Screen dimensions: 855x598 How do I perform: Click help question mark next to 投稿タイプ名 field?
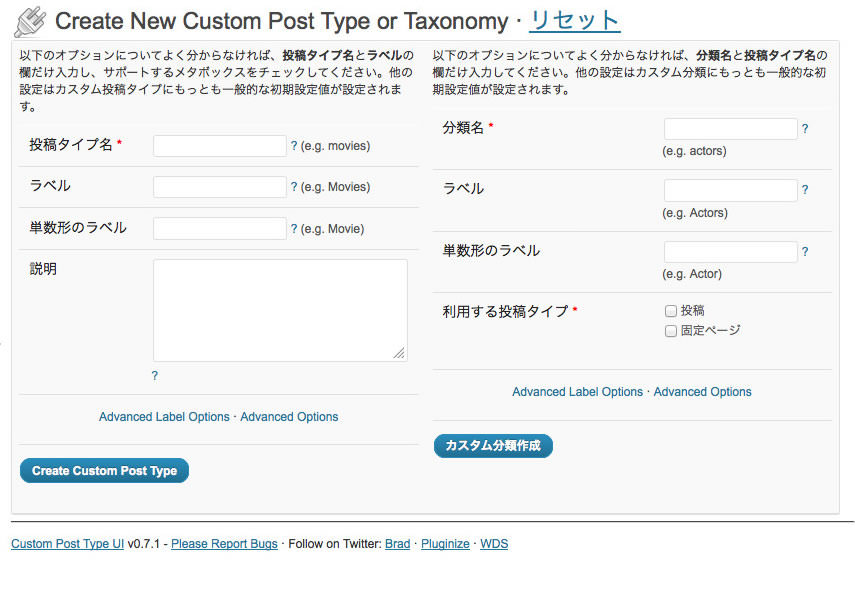pos(294,146)
